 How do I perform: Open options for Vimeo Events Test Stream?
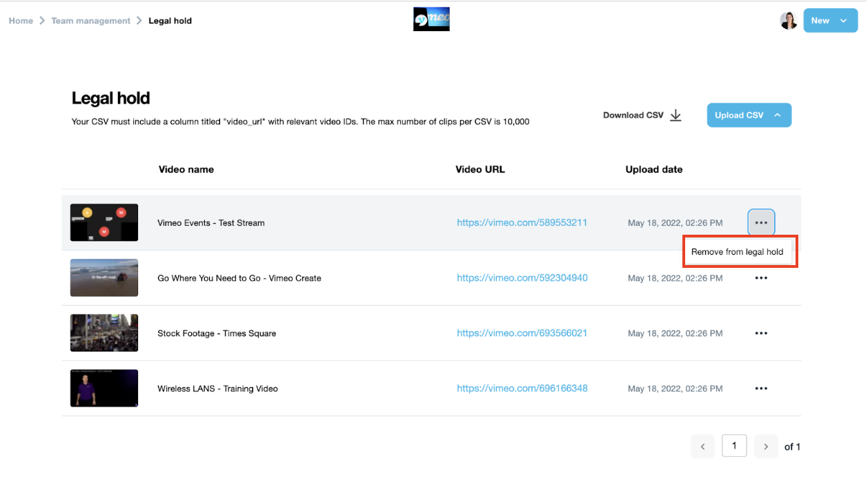click(761, 223)
